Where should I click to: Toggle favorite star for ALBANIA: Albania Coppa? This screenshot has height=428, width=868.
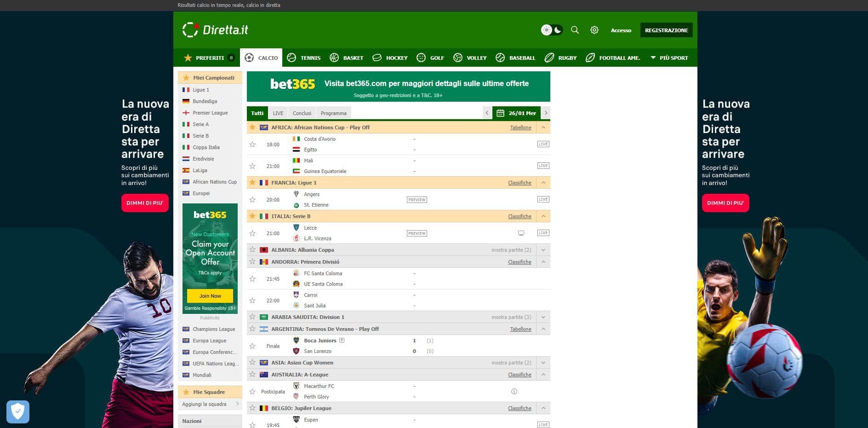click(252, 250)
